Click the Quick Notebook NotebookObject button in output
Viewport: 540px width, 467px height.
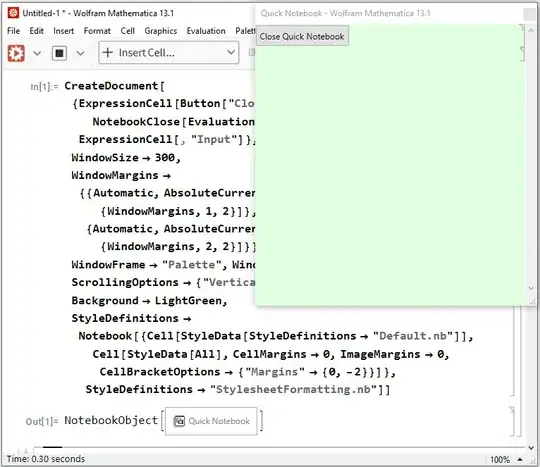point(211,421)
